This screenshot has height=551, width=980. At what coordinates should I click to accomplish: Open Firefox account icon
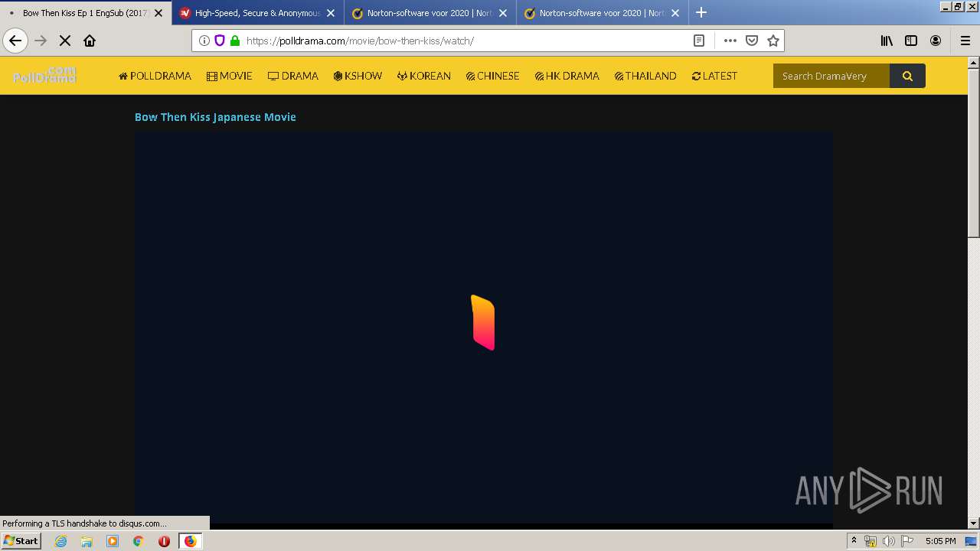click(x=936, y=41)
